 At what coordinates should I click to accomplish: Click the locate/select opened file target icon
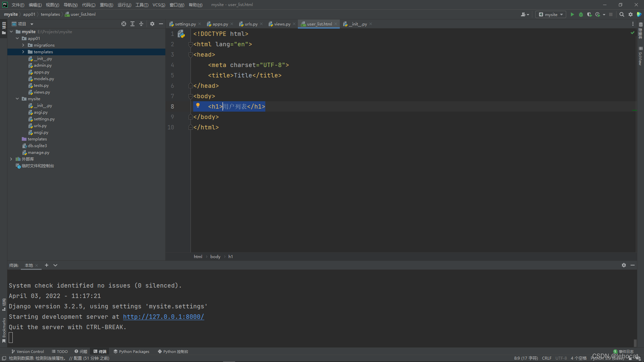pos(124,24)
